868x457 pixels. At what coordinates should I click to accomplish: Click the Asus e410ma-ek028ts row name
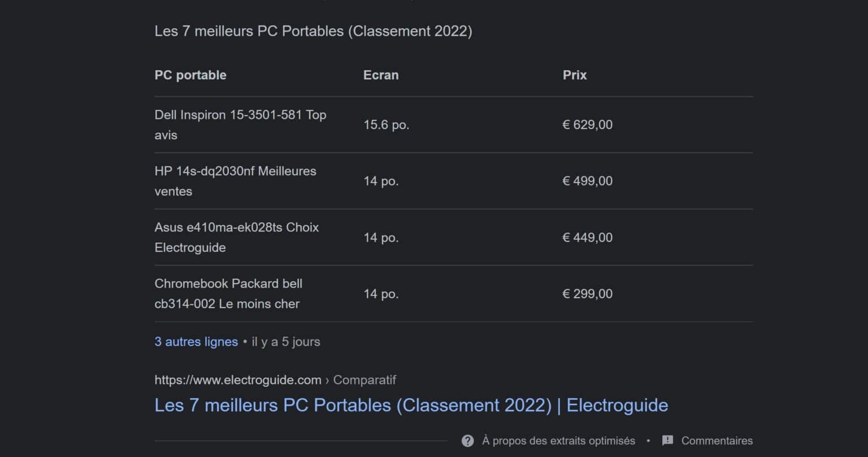pos(237,238)
